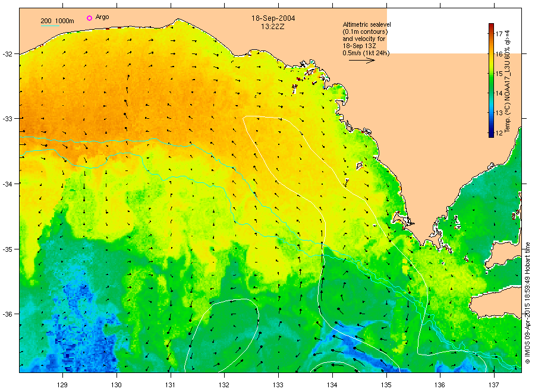Click the 'Argo' legend label

pos(102,17)
